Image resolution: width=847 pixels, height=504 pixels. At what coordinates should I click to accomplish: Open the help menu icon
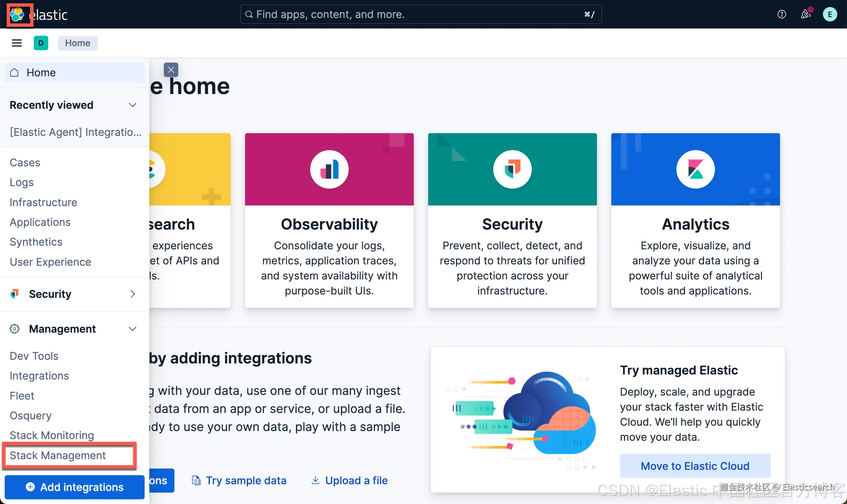point(781,14)
